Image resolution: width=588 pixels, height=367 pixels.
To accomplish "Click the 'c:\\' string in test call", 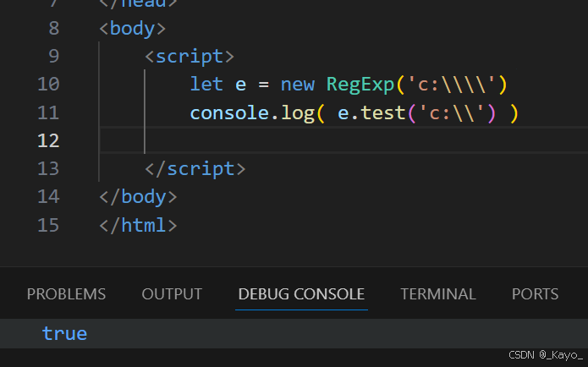I will pos(452,112).
